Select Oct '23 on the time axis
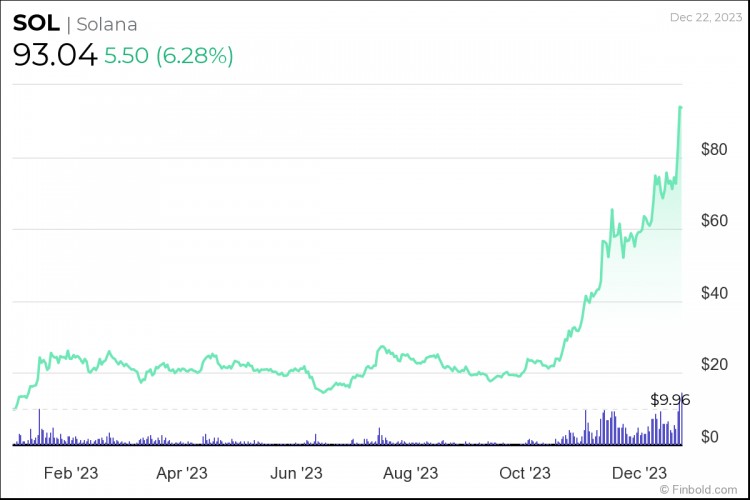This screenshot has width=750, height=500. [x=526, y=472]
